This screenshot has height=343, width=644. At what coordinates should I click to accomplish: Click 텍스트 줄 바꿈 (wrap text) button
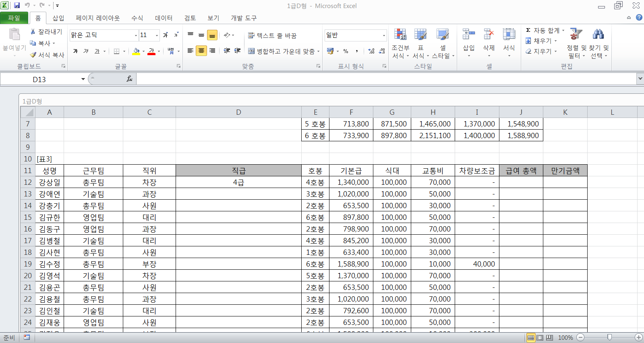(x=272, y=35)
